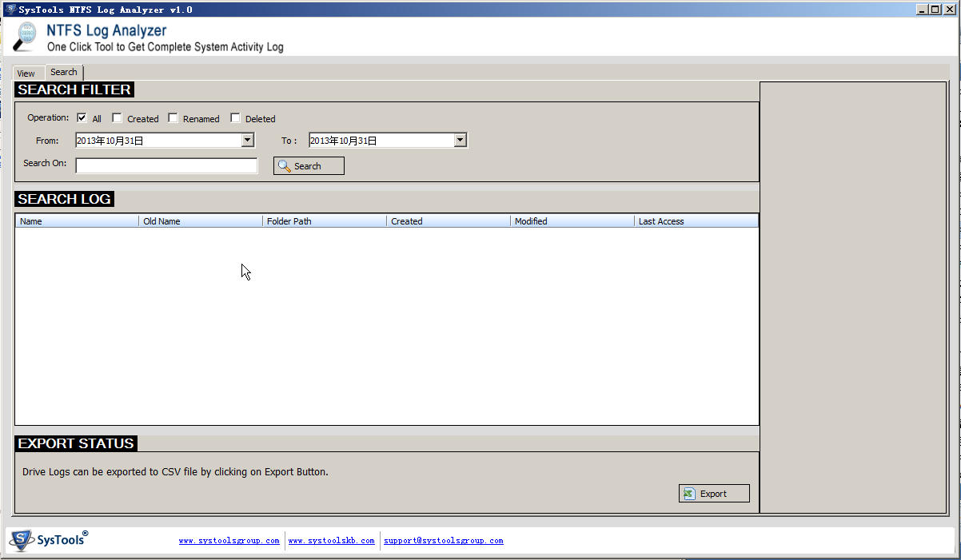Viewport: 961px width, 560px height.
Task: Click the To date text field
Action: pos(381,141)
